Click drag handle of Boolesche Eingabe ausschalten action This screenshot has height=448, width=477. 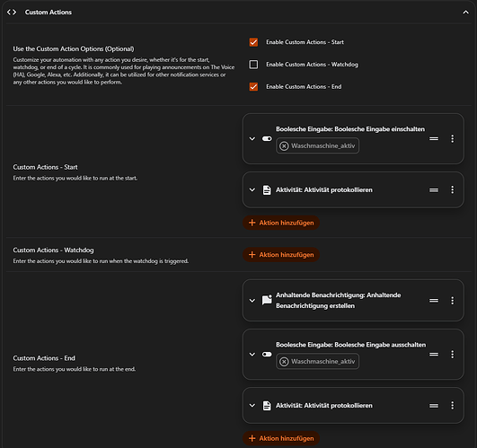434,354
